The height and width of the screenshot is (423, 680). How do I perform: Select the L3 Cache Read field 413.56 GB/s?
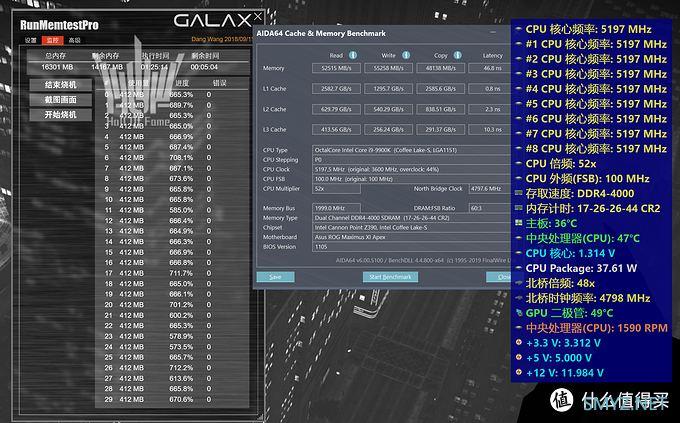[336, 129]
